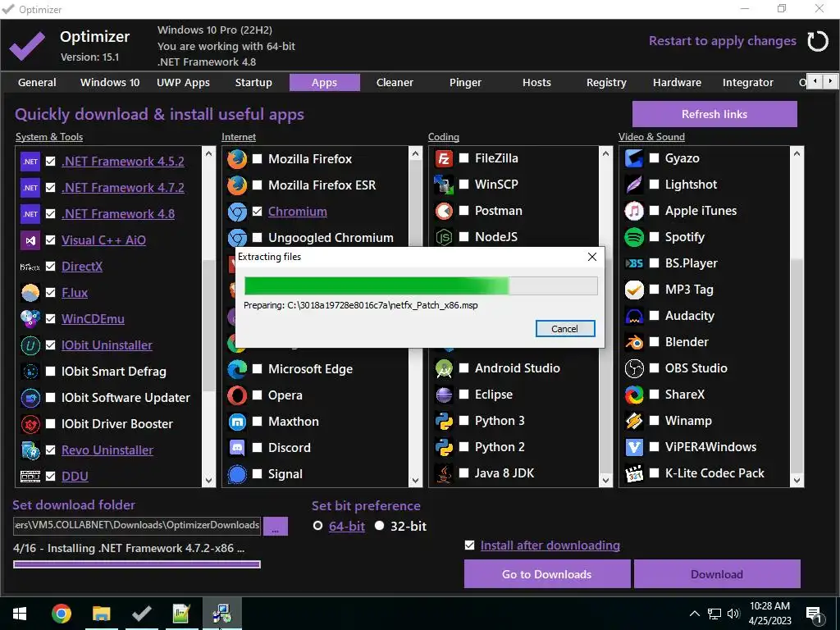
Task: Open the Hosts tab
Action: point(536,83)
